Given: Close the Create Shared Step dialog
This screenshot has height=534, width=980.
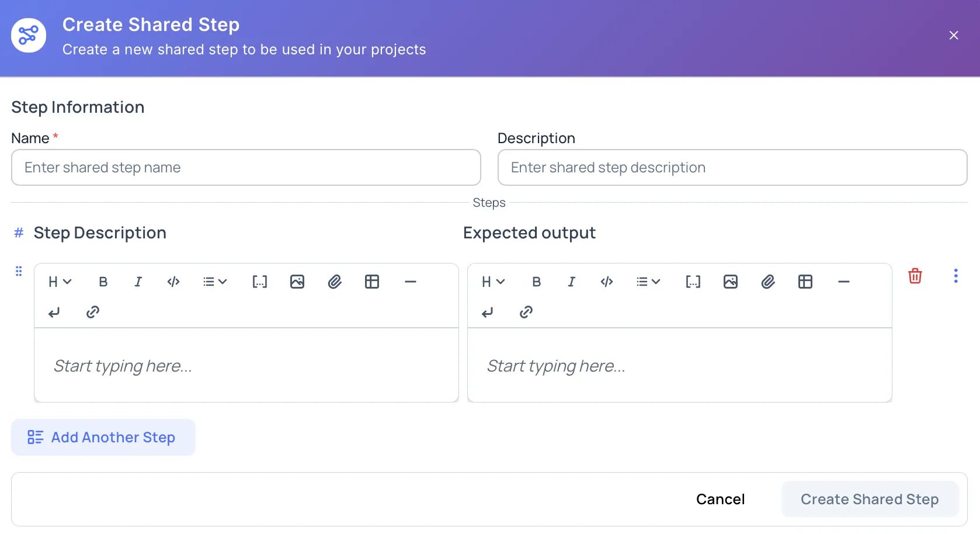Looking at the screenshot, I should [954, 35].
